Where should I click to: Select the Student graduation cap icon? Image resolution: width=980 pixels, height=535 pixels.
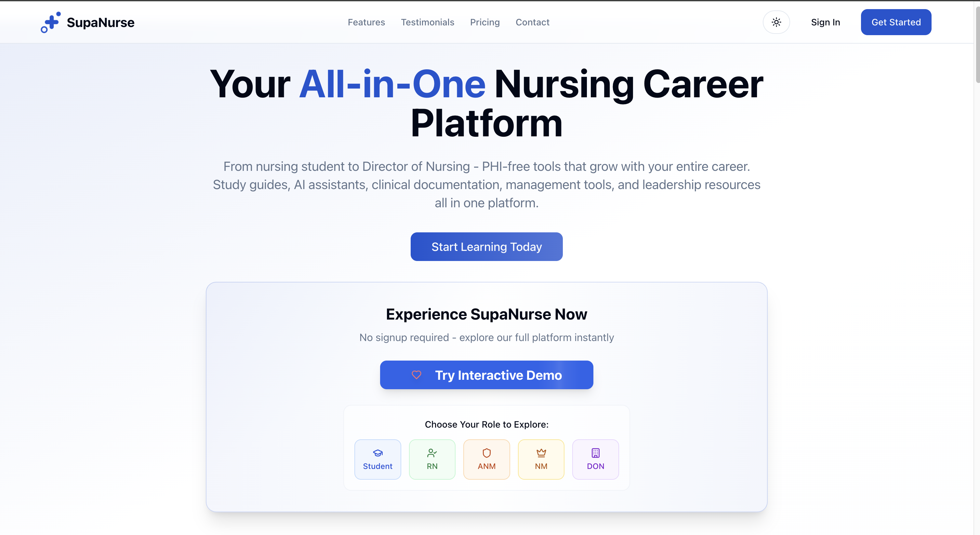click(x=377, y=453)
